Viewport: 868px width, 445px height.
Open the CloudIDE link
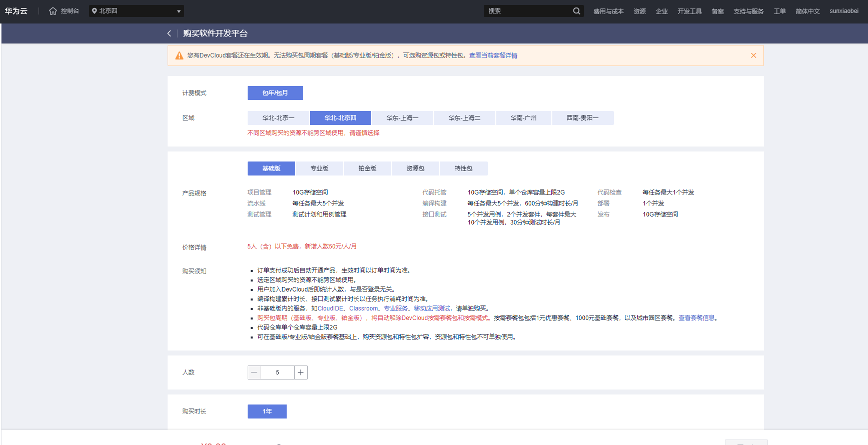pos(330,308)
